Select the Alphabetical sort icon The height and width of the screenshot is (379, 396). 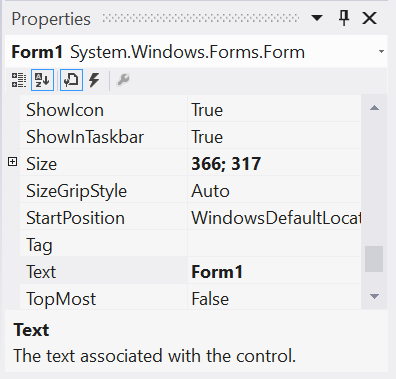pos(42,80)
